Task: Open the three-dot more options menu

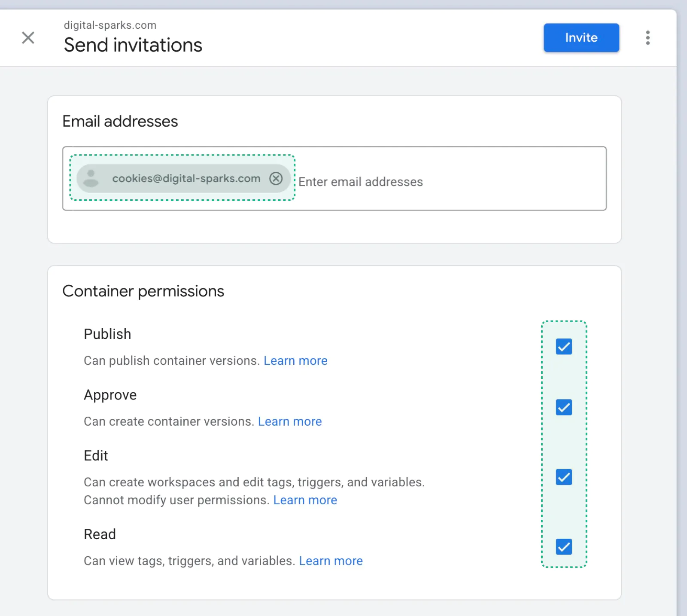Action: coord(647,38)
